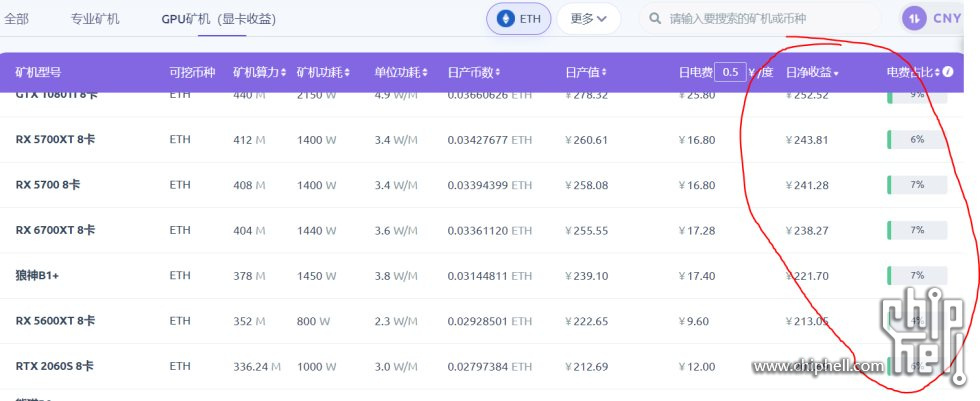Click the Ethereum logo icon
This screenshot has height=401, width=980.
click(504, 19)
